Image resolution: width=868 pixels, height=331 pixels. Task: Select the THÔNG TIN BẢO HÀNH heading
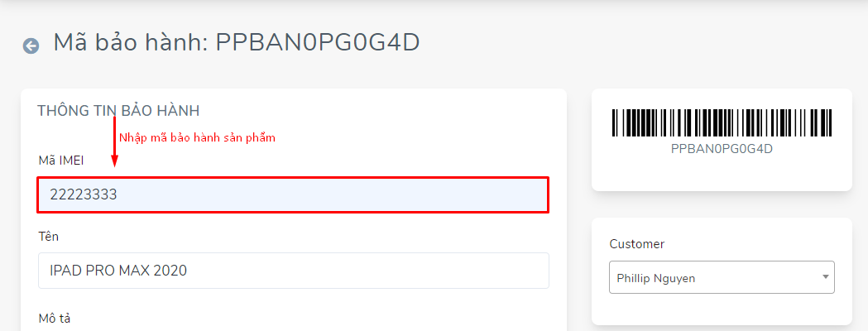click(x=118, y=111)
